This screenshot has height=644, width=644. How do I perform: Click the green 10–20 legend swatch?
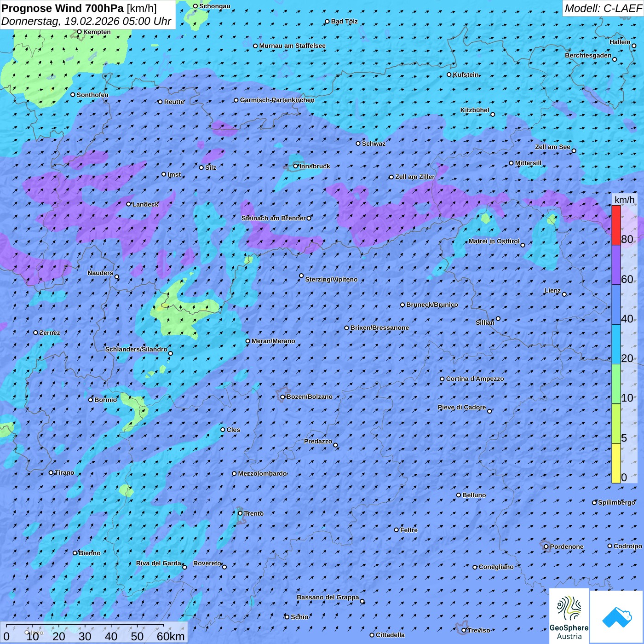pyautogui.click(x=616, y=384)
